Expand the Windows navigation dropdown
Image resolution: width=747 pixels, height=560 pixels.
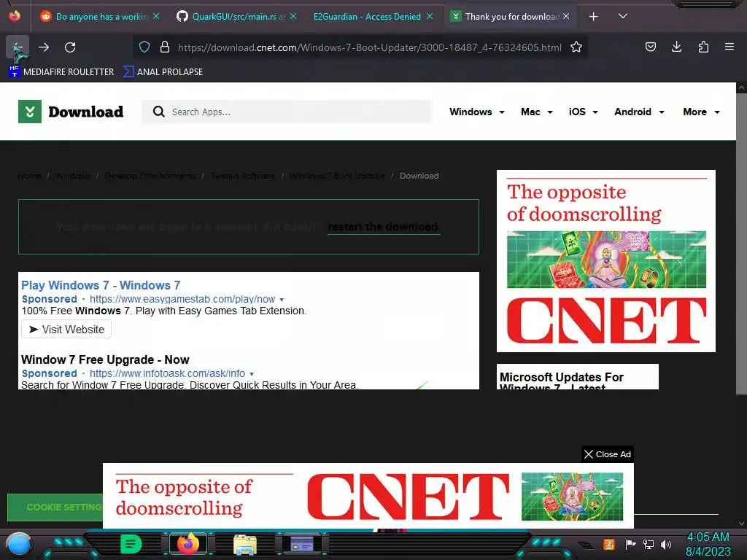click(477, 112)
